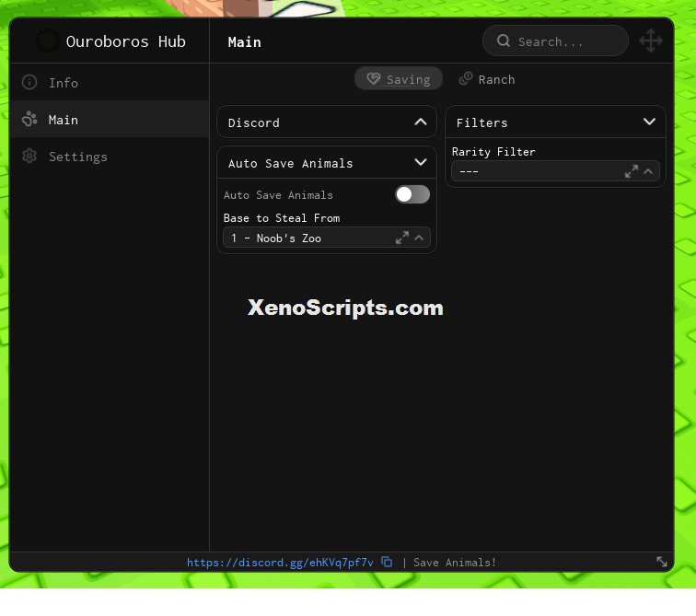Open the Info page in sidebar

(x=110, y=83)
